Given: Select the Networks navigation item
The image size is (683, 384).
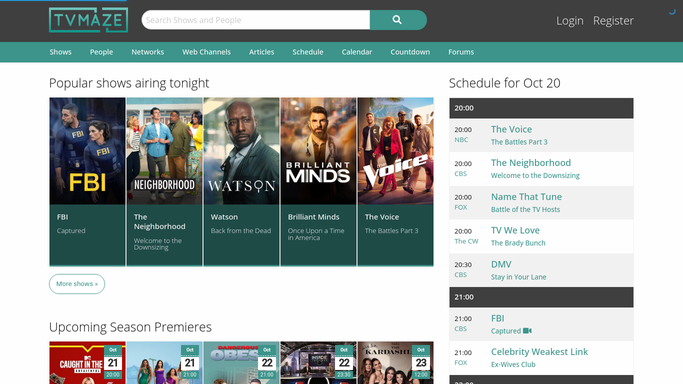Looking at the screenshot, I should point(148,52).
